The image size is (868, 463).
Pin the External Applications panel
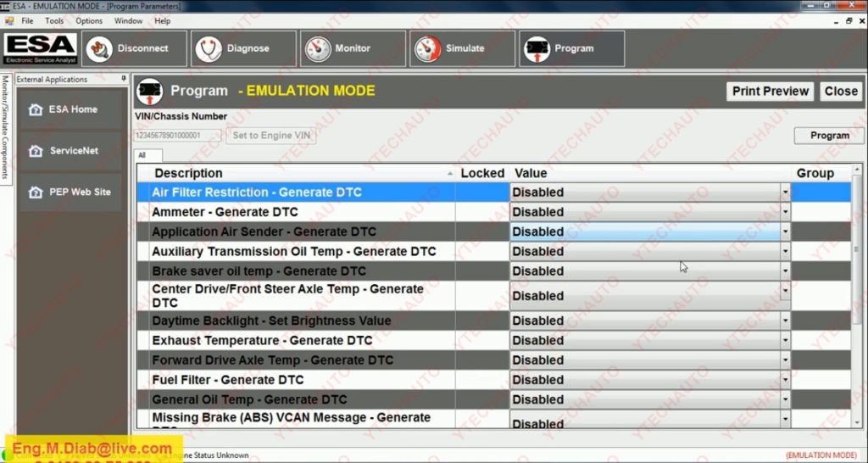(124, 79)
